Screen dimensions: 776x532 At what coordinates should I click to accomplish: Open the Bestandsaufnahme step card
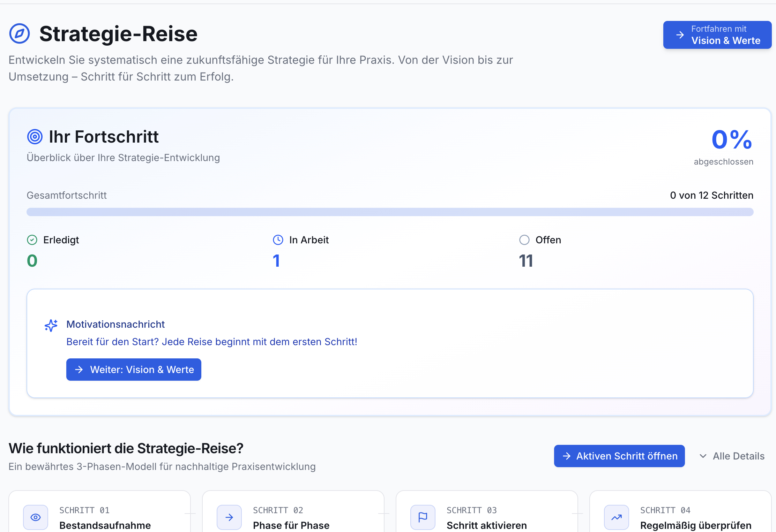point(99,511)
